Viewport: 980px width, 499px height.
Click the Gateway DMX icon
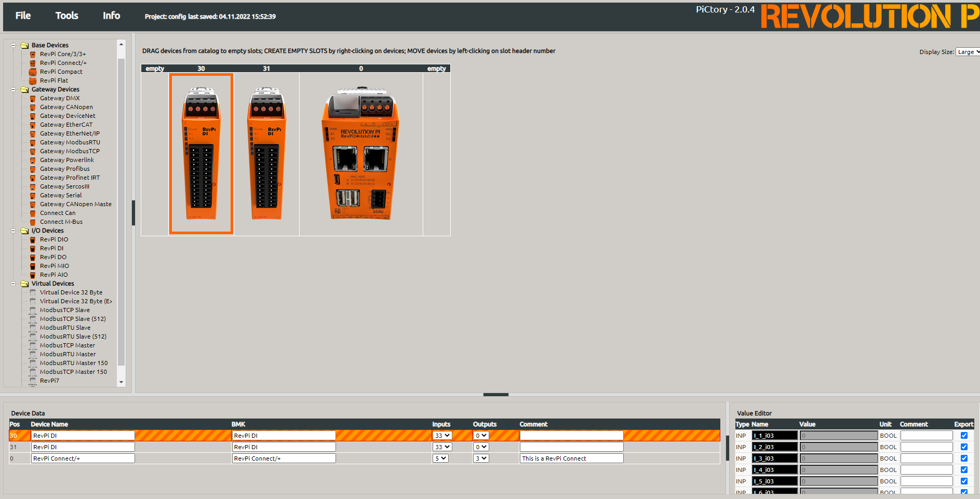33,98
